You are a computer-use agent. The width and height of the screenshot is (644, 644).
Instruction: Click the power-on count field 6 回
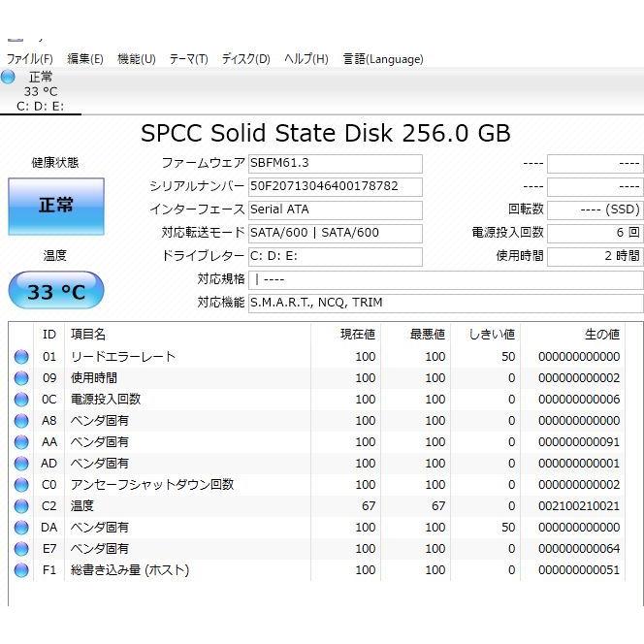point(596,234)
